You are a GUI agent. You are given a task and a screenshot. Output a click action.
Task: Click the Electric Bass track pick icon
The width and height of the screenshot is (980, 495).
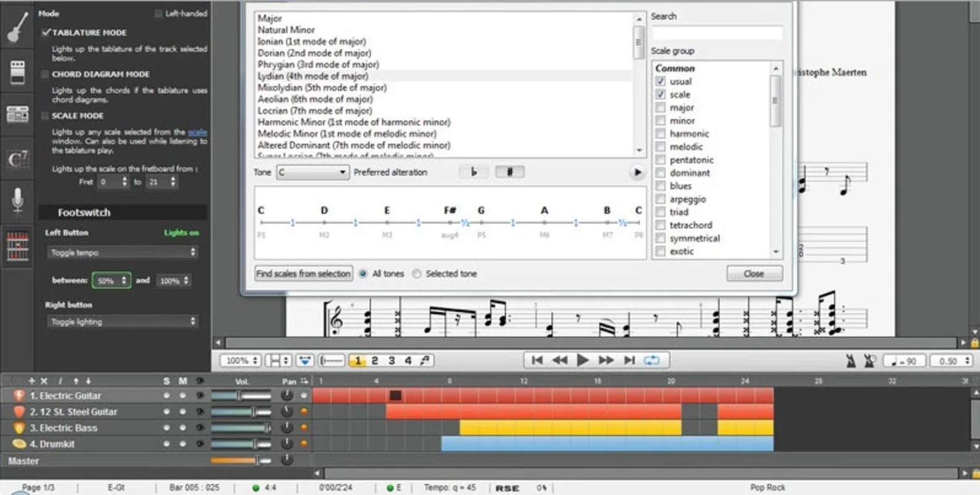click(x=19, y=428)
